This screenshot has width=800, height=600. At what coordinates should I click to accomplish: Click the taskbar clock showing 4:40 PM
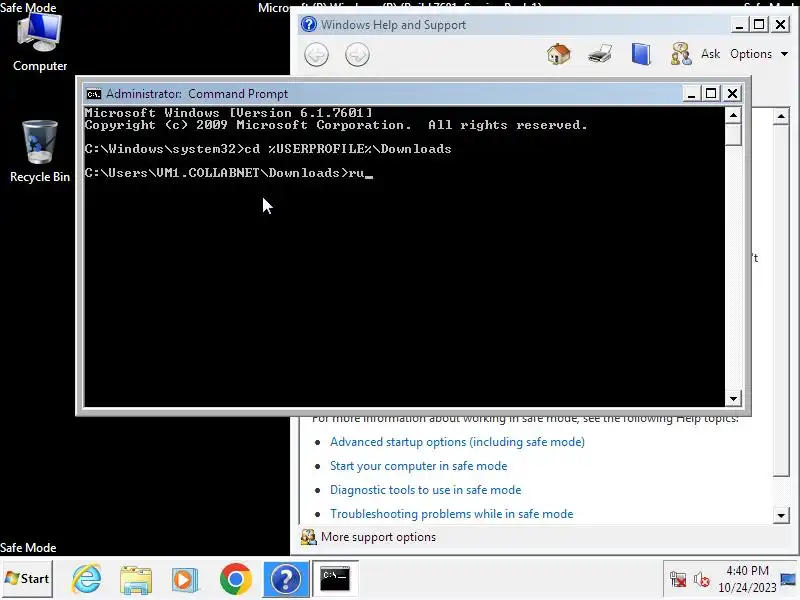[x=747, y=579]
